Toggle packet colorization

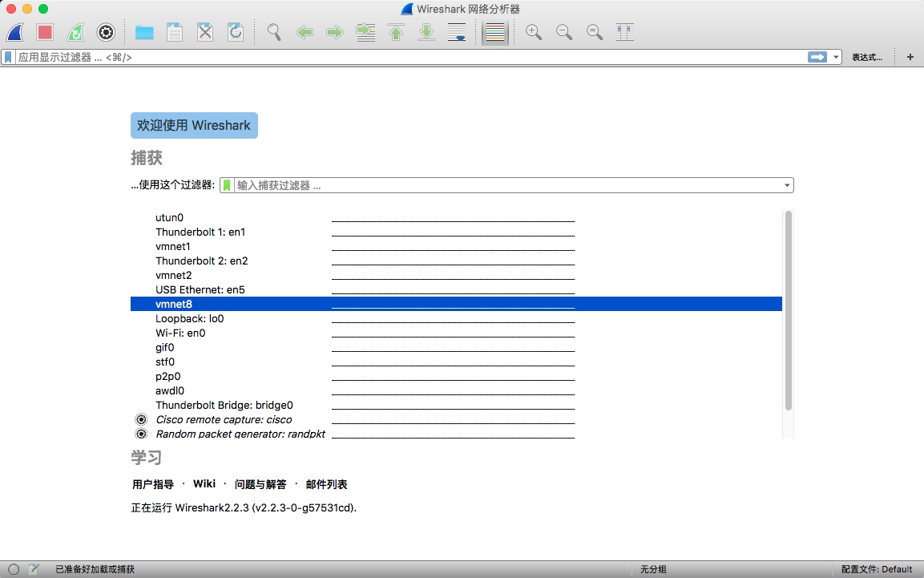click(495, 32)
